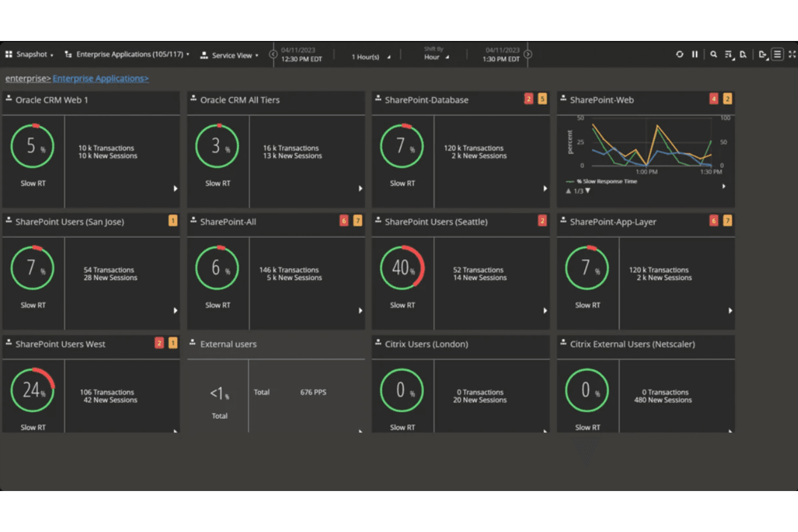Click red alert badge 6 on SharePoint-App-Layer
798x532 pixels.
point(714,220)
